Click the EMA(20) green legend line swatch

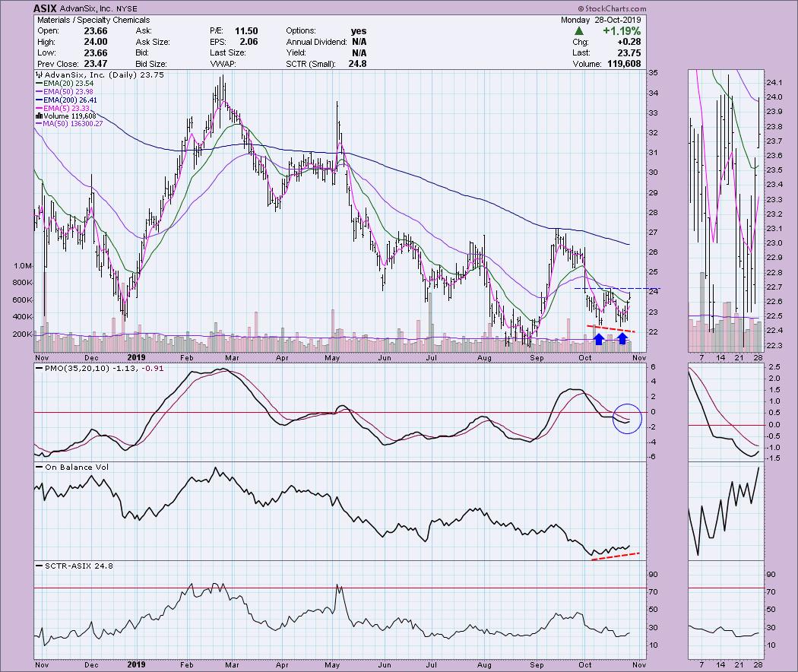coord(40,84)
